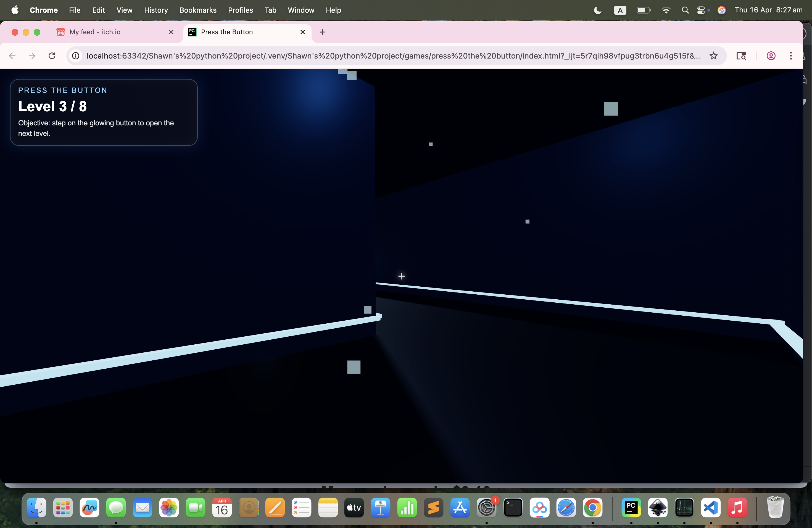Reload the page
Screen dimensions: 812x528
coord(52,56)
